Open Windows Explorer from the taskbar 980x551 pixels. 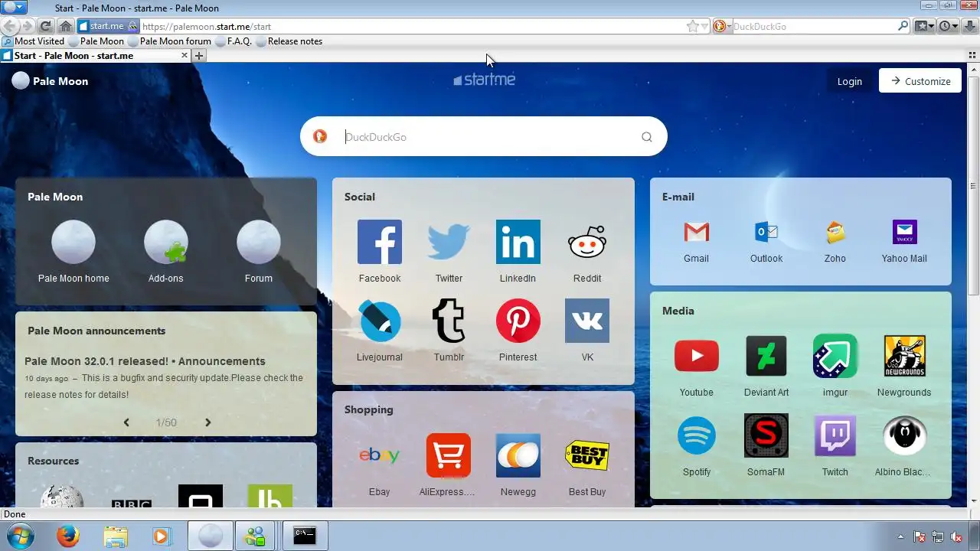coord(116,536)
